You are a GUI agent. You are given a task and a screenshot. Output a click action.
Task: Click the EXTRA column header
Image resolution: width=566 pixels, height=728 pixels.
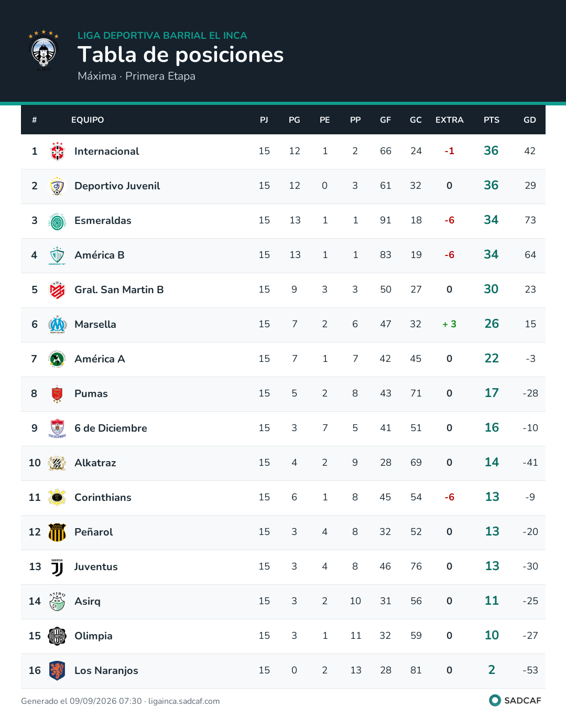[450, 120]
